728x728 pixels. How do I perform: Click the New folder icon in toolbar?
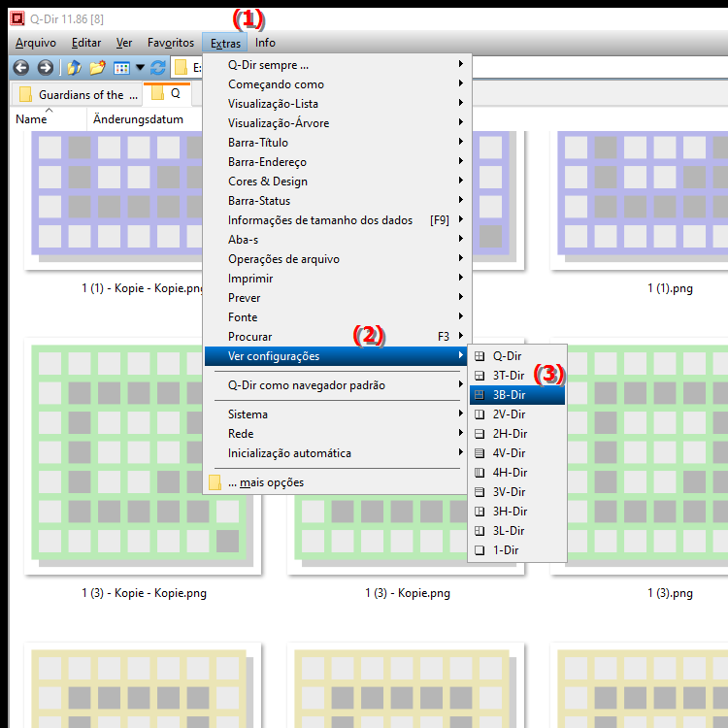[97, 68]
